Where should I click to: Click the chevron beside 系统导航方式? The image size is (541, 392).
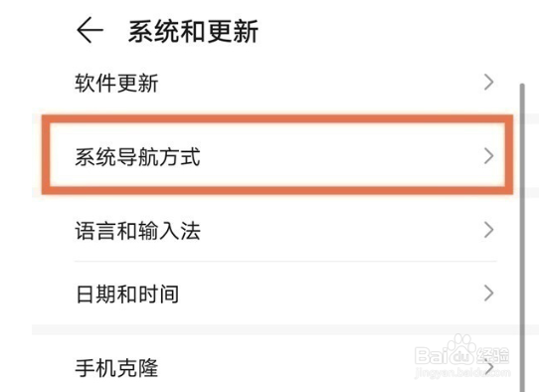point(488,156)
